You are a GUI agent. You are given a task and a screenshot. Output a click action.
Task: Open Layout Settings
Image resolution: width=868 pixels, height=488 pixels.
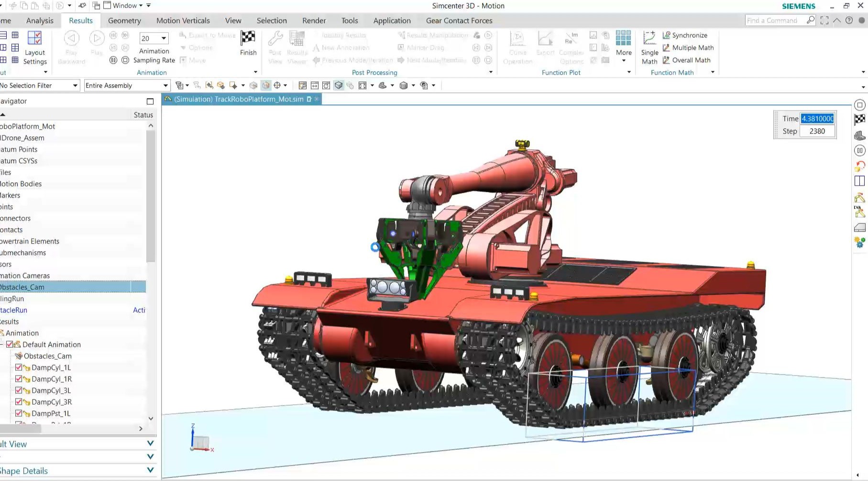pos(35,47)
